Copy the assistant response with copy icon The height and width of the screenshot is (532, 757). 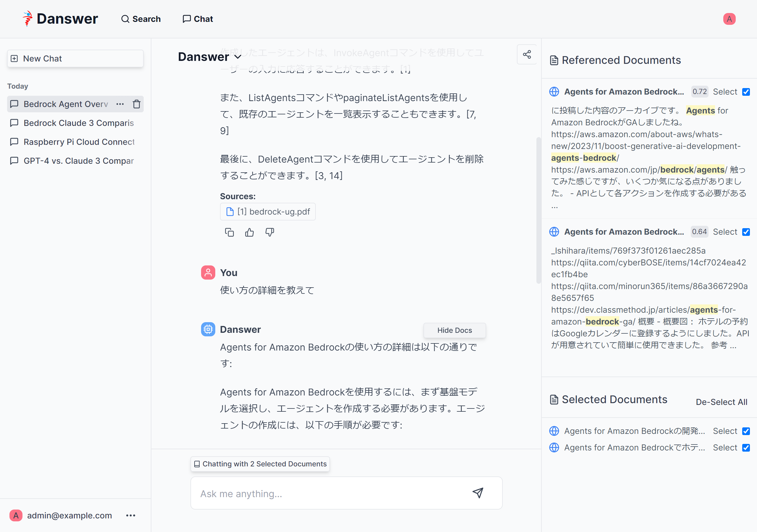(x=229, y=232)
